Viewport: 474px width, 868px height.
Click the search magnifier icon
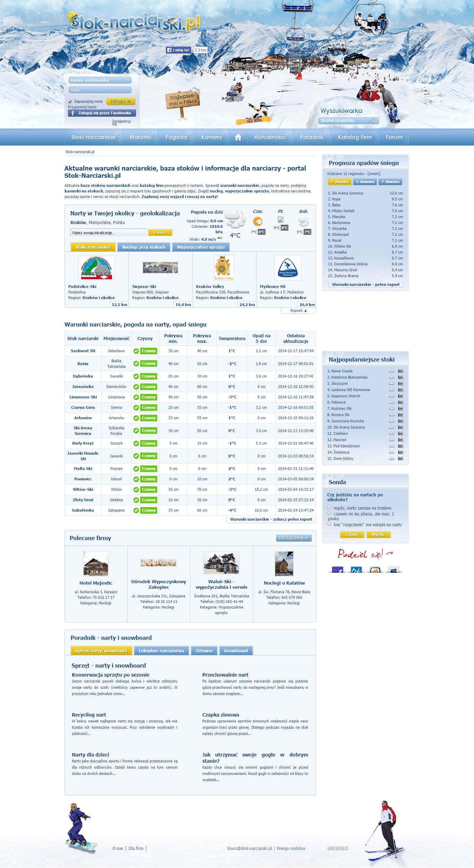[x=374, y=121]
